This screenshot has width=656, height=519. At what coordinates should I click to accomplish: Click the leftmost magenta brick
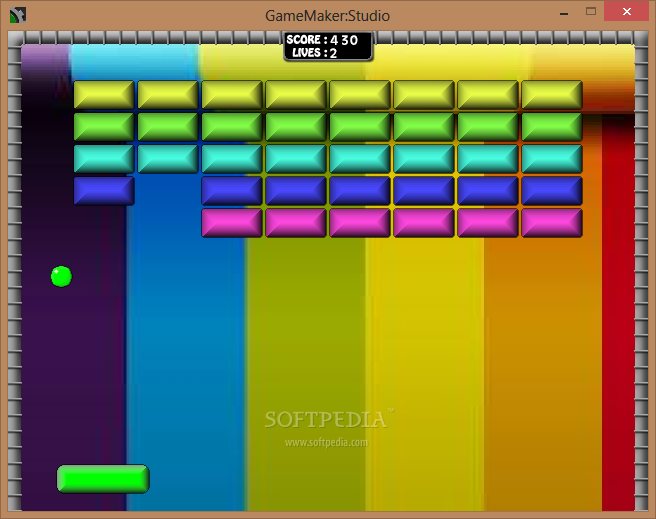pyautogui.click(x=232, y=223)
